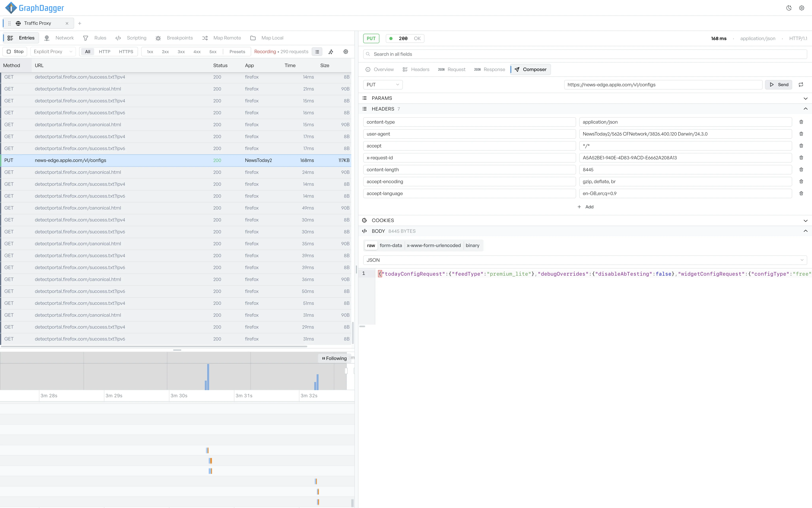Toggle the 5xx status filter

pos(213,52)
